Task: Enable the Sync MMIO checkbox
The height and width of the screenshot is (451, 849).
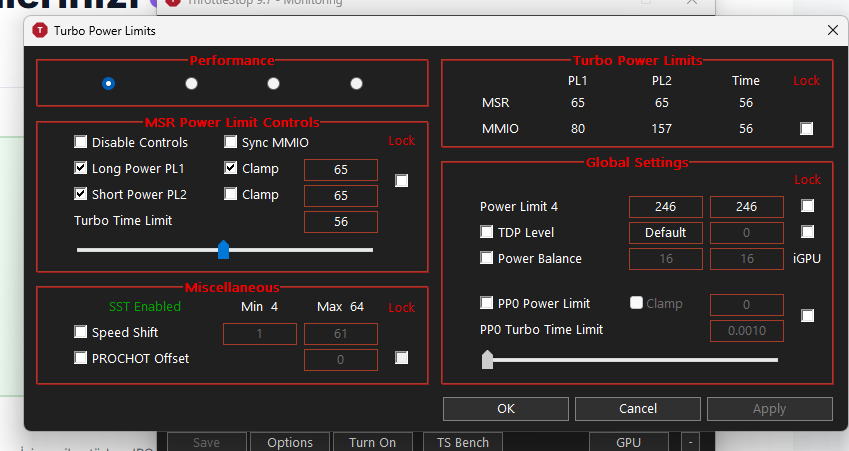Action: pyautogui.click(x=231, y=142)
